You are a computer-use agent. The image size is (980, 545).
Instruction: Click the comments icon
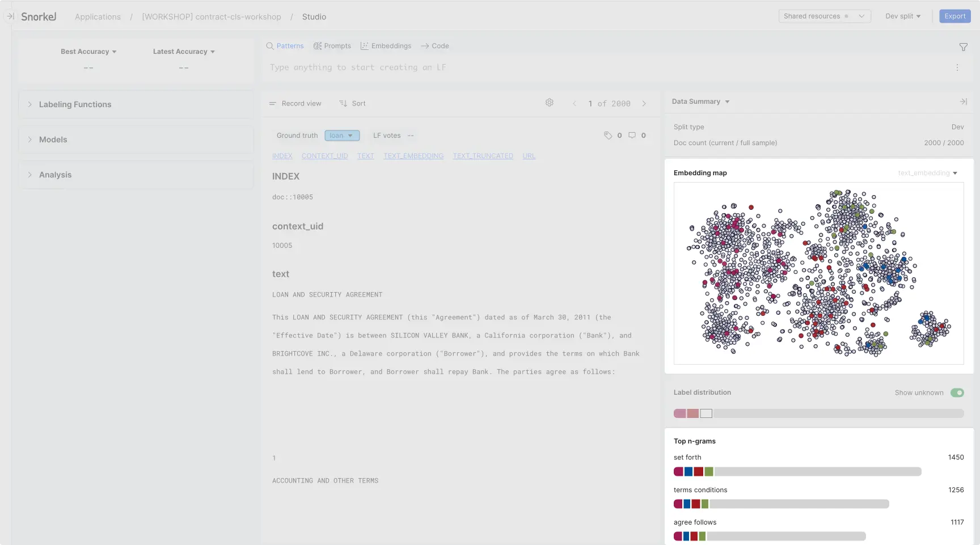click(x=632, y=136)
